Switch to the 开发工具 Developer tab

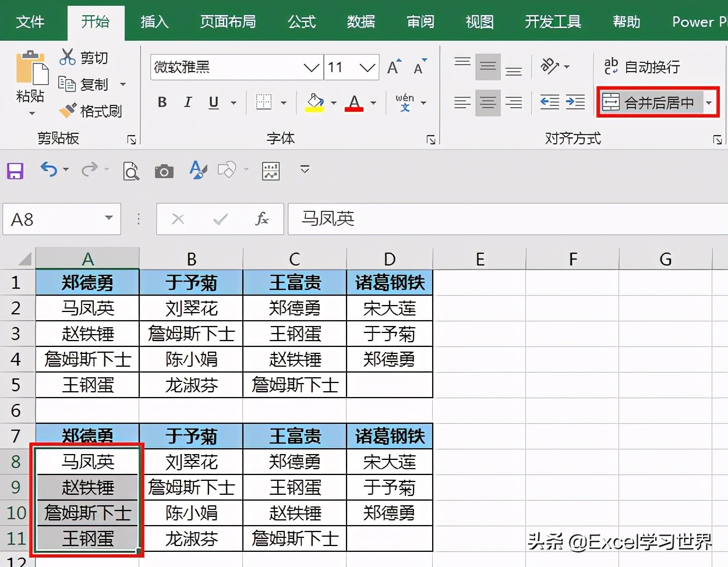(553, 22)
